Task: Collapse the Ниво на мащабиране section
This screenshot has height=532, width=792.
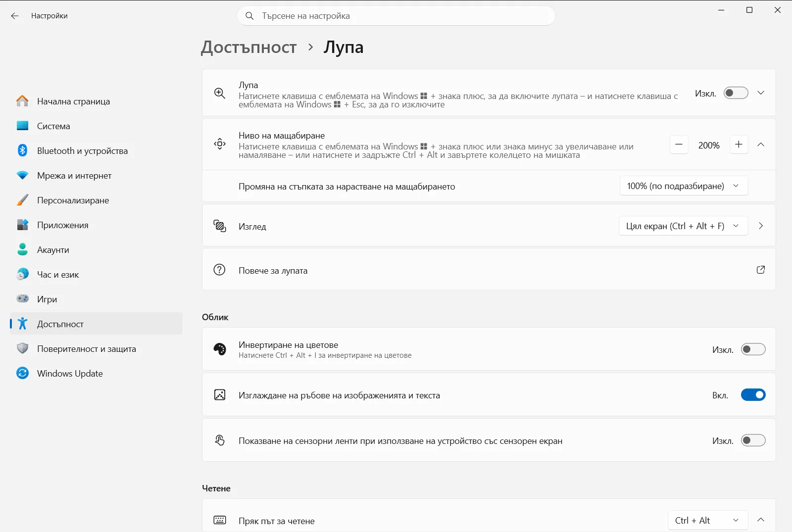Action: (x=761, y=145)
